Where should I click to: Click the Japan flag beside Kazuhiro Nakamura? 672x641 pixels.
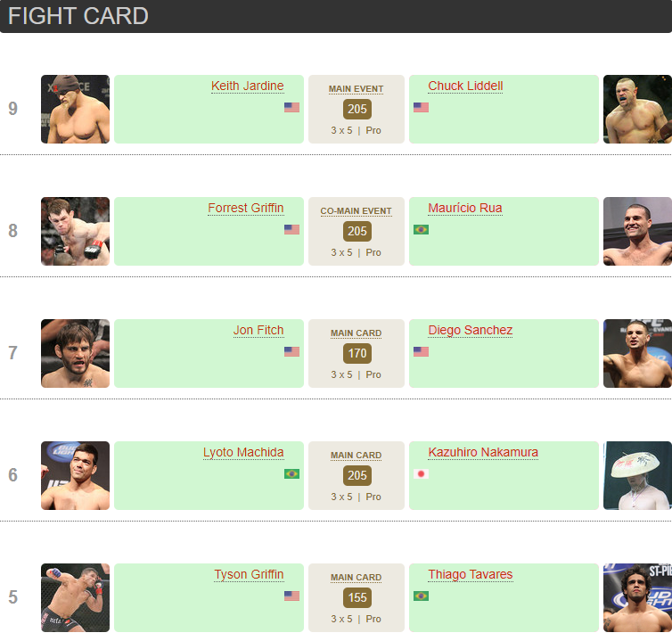pyautogui.click(x=421, y=473)
